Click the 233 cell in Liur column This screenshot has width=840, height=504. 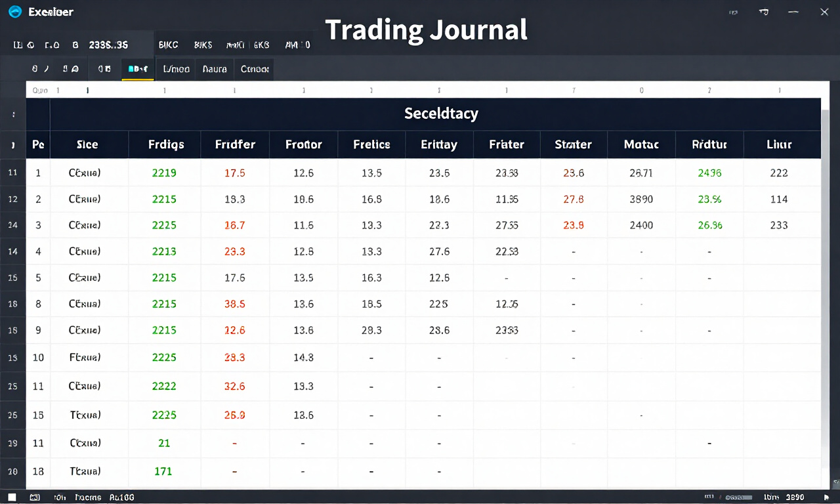(779, 226)
